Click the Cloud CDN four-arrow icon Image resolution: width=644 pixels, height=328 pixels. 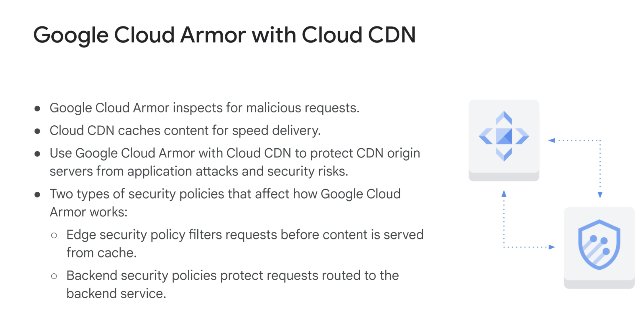coord(504,136)
